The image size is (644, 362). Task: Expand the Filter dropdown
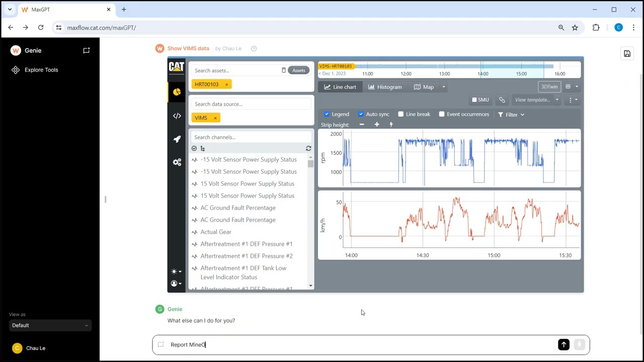click(511, 115)
